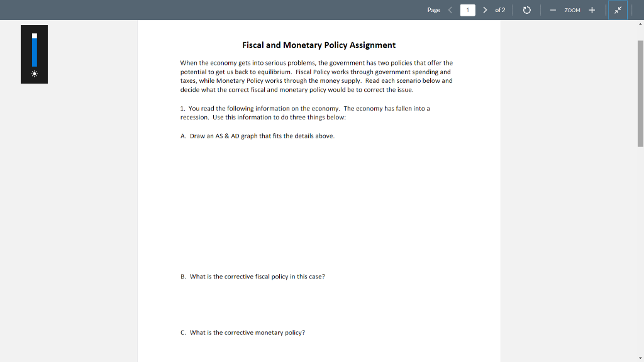Click the rotate refresh icon in the toolbar
This screenshot has height=362, width=644.
526,9
